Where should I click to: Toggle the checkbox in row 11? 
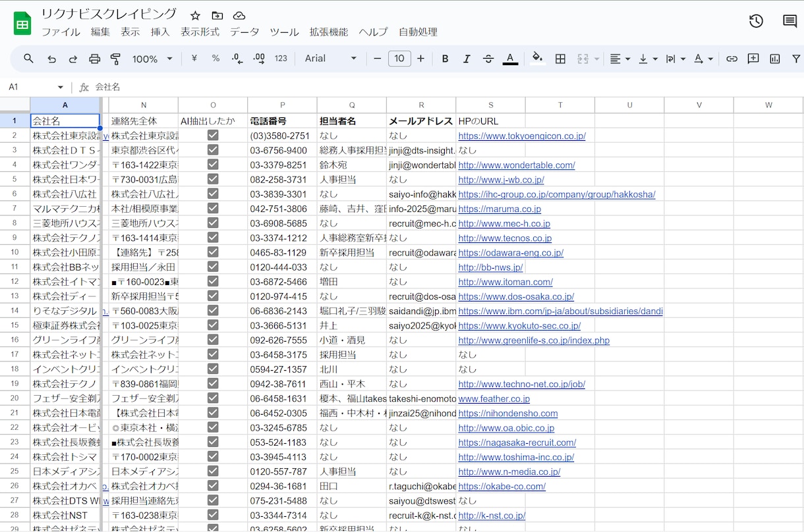pos(213,267)
